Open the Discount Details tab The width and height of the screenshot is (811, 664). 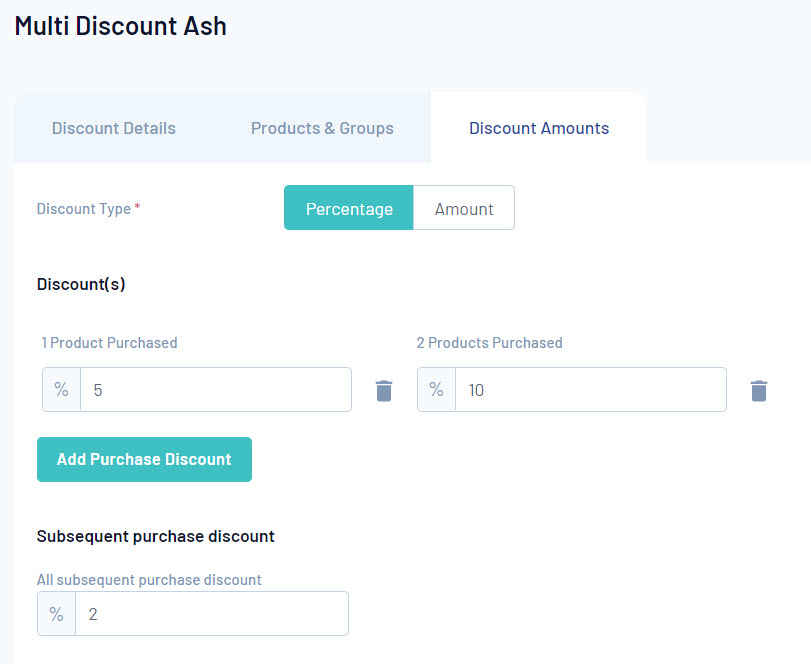point(114,128)
